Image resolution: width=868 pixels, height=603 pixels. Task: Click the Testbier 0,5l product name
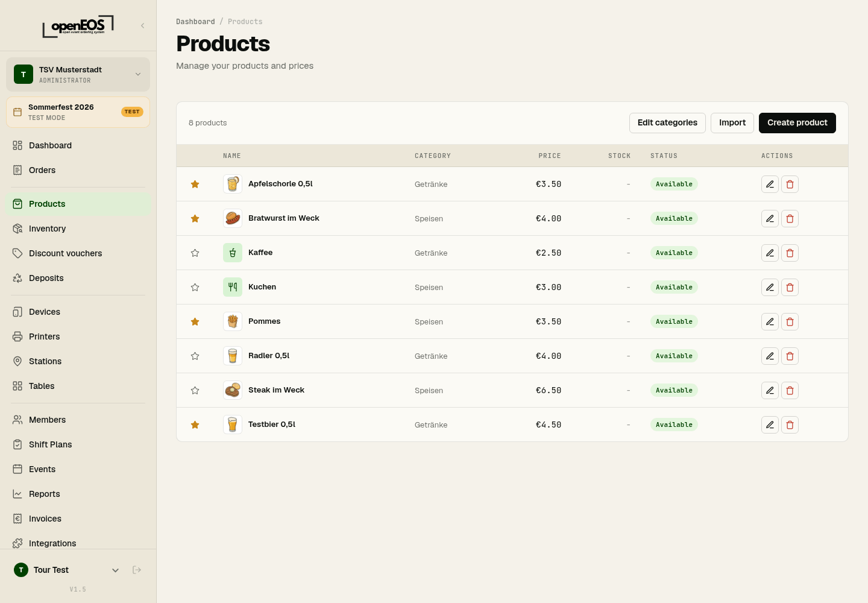click(272, 425)
